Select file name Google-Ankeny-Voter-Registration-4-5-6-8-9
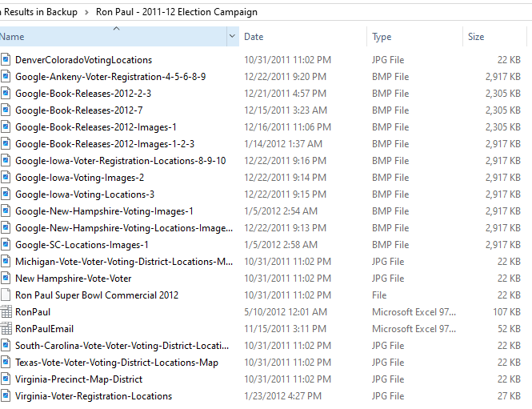The height and width of the screenshot is (409, 532). (110, 77)
